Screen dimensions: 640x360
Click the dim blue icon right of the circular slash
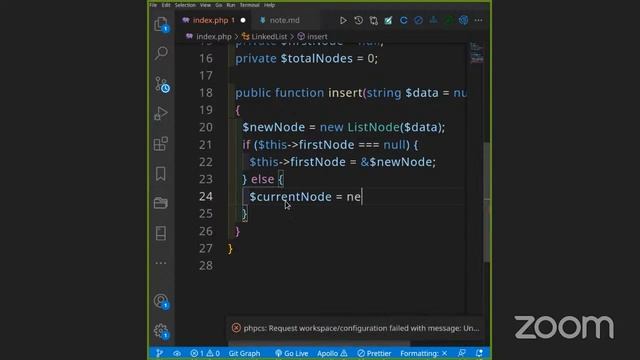[x=433, y=20]
